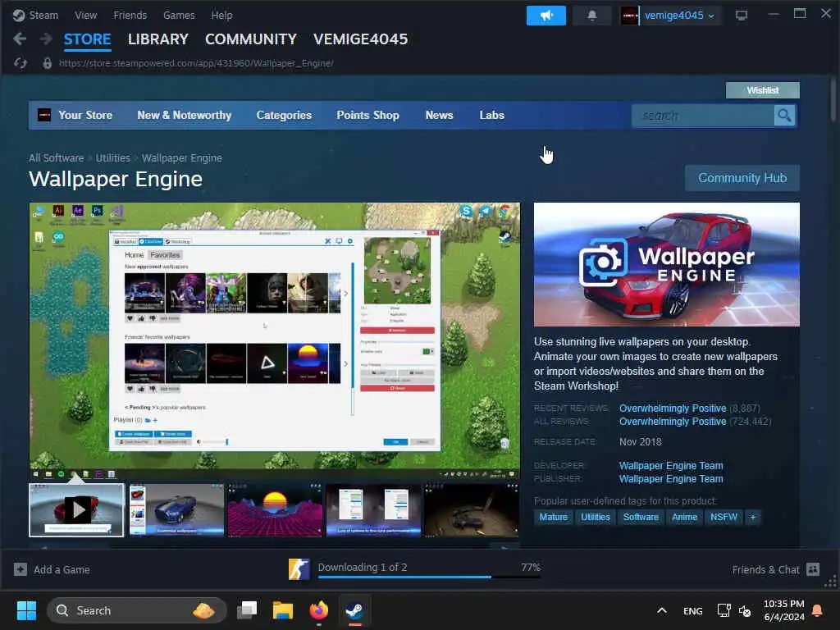840x630 pixels.
Task: Open Task View in the taskbar
Action: click(x=247, y=610)
